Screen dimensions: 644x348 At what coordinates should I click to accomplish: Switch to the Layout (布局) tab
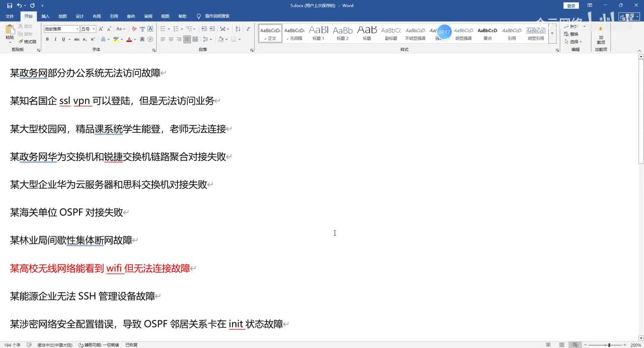[97, 16]
